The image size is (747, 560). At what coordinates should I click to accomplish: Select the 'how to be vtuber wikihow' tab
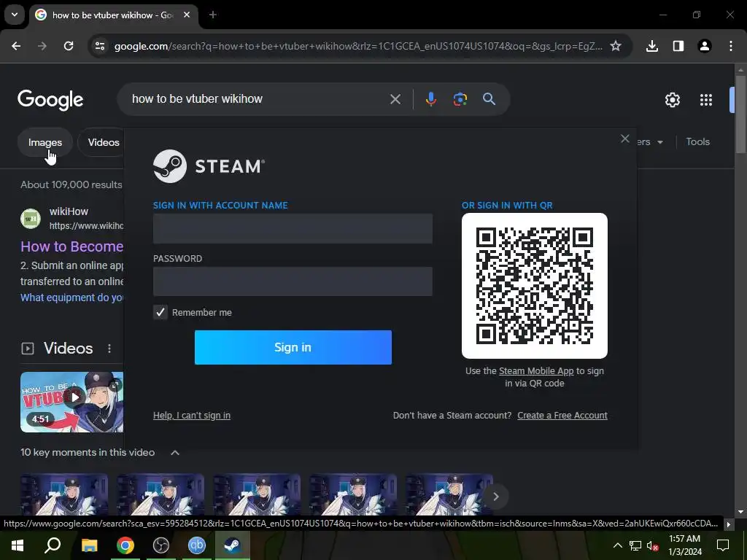pos(113,15)
